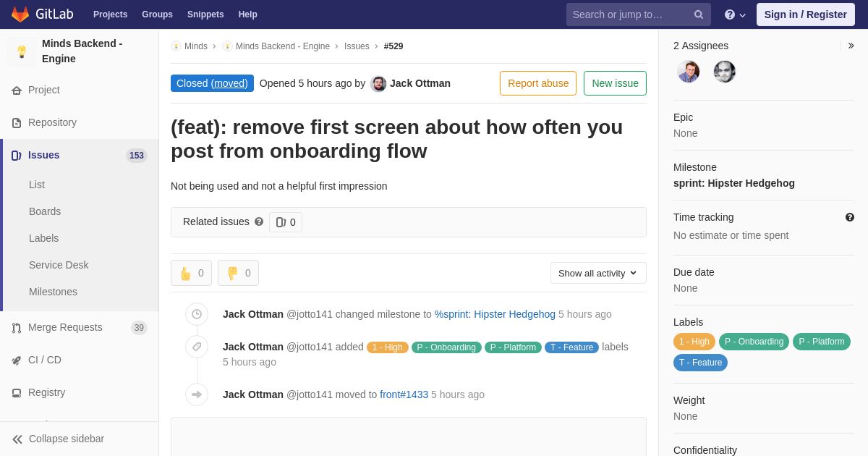The height and width of the screenshot is (456, 868).
Task: Follow the (moved) link in Closed badge
Action: coord(229,83)
